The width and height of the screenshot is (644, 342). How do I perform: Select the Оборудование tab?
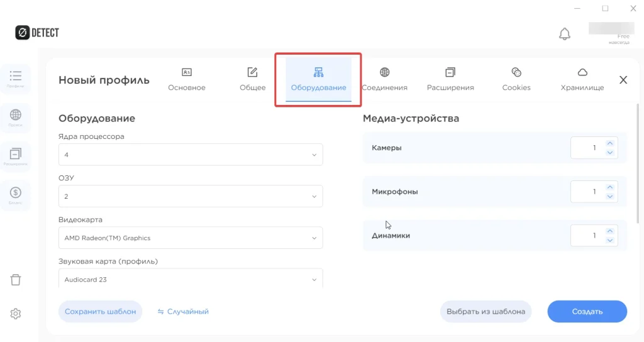318,80
